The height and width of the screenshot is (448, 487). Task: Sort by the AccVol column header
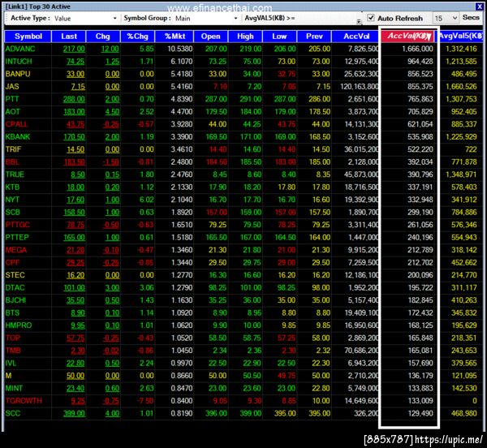(x=356, y=37)
